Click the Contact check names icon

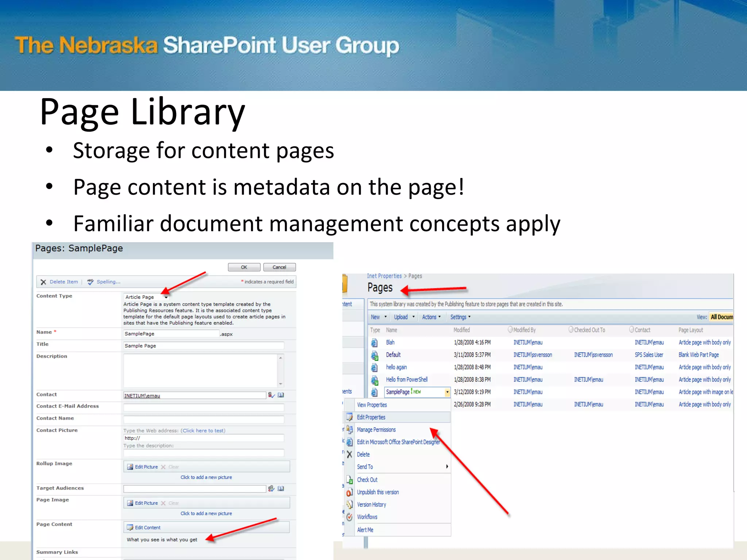[271, 395]
